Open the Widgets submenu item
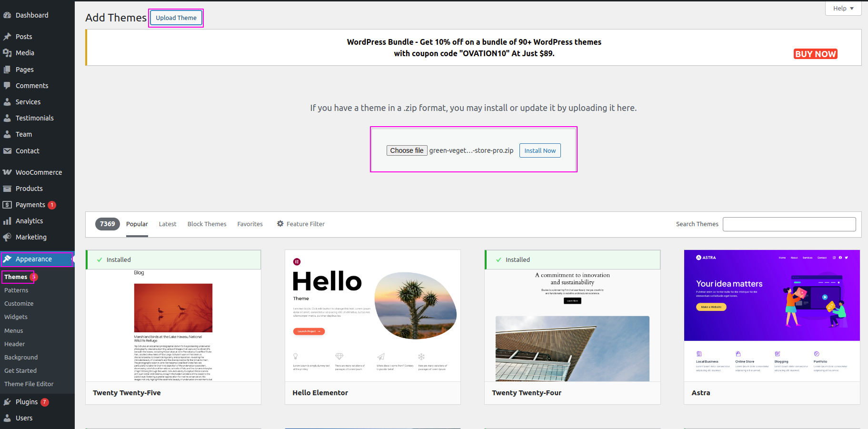The image size is (868, 429). pos(16,317)
